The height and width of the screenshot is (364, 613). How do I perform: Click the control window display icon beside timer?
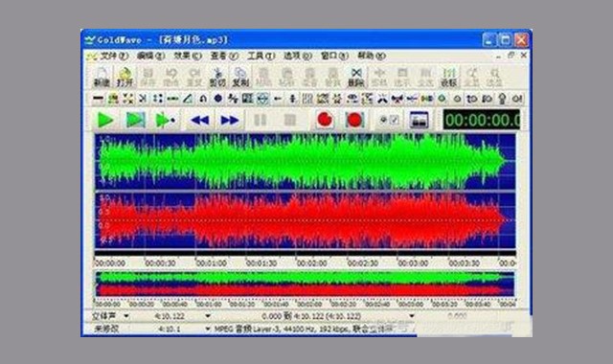[x=419, y=120]
